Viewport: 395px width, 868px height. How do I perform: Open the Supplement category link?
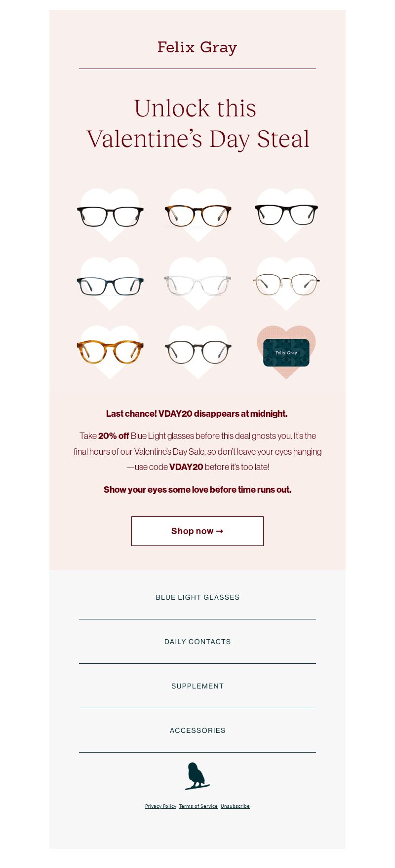pyautogui.click(x=197, y=686)
